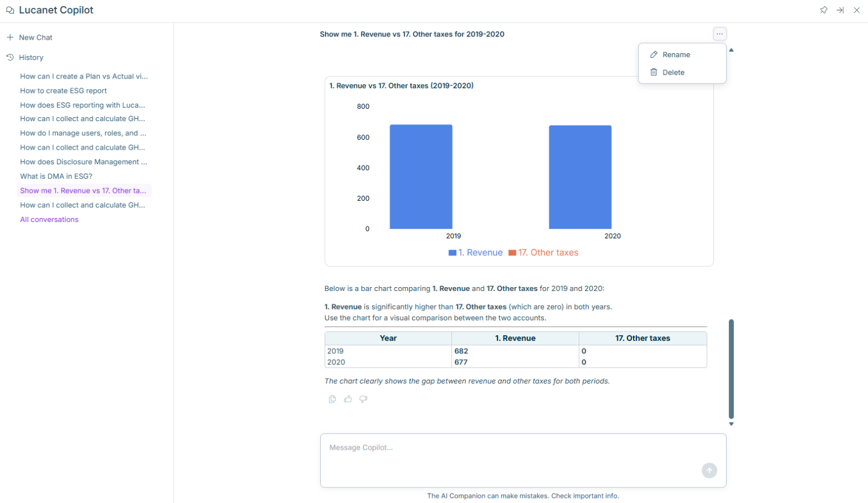
Task: Open 'How to create ESG report' conversation
Action: coord(63,91)
